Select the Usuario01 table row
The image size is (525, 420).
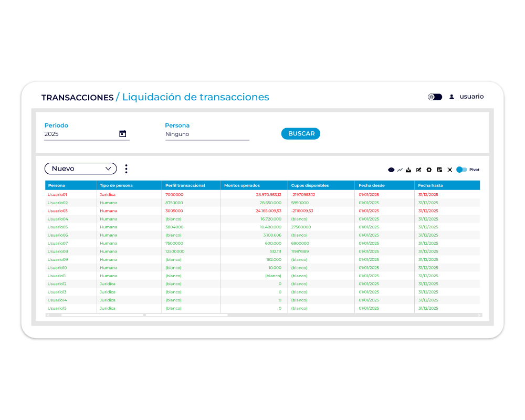coord(262,195)
